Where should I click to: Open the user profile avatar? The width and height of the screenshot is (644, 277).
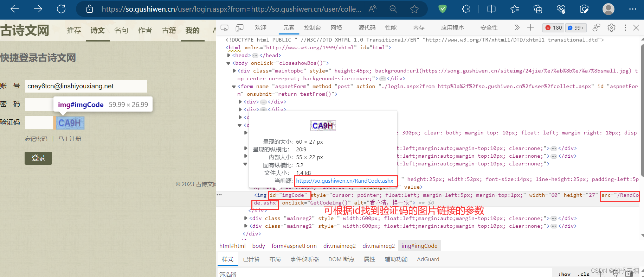[608, 9]
